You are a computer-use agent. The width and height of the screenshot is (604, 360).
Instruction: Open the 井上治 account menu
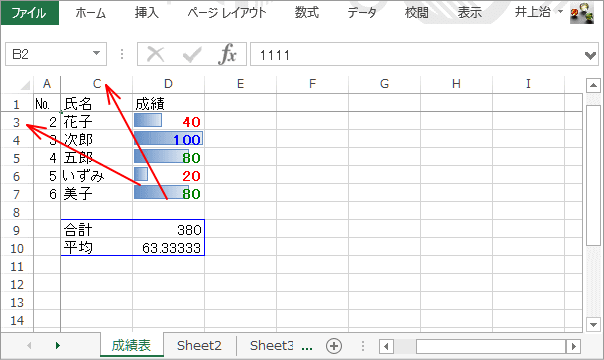(x=538, y=12)
